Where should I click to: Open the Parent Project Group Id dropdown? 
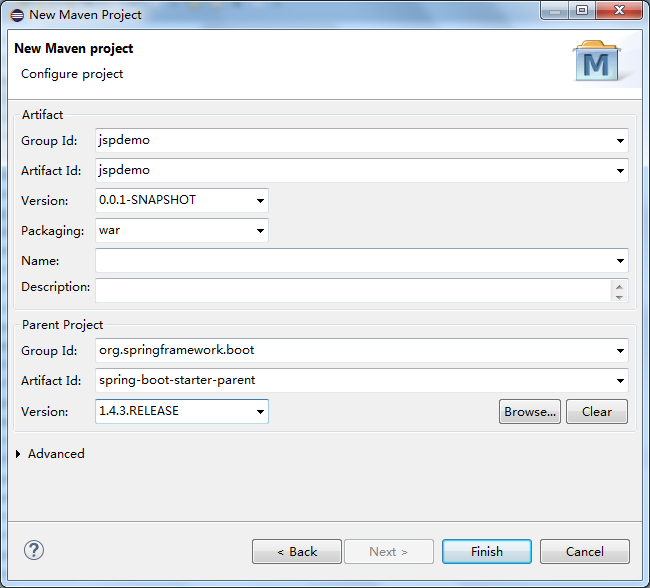[620, 350]
